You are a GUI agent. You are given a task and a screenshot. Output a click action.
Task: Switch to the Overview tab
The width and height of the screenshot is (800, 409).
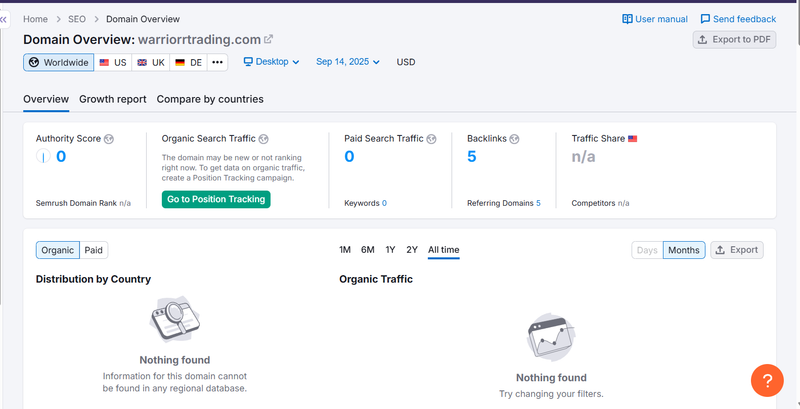(x=46, y=99)
